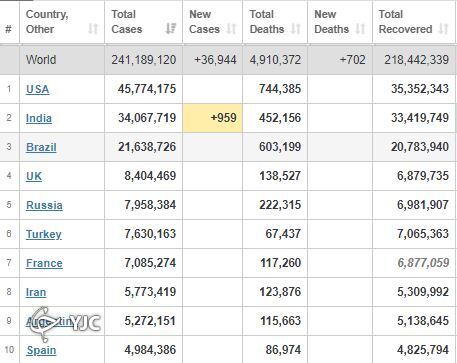Viewport: 457px width, 363px height.
Task: Click the Total Deaths header text
Action: tap(267, 22)
